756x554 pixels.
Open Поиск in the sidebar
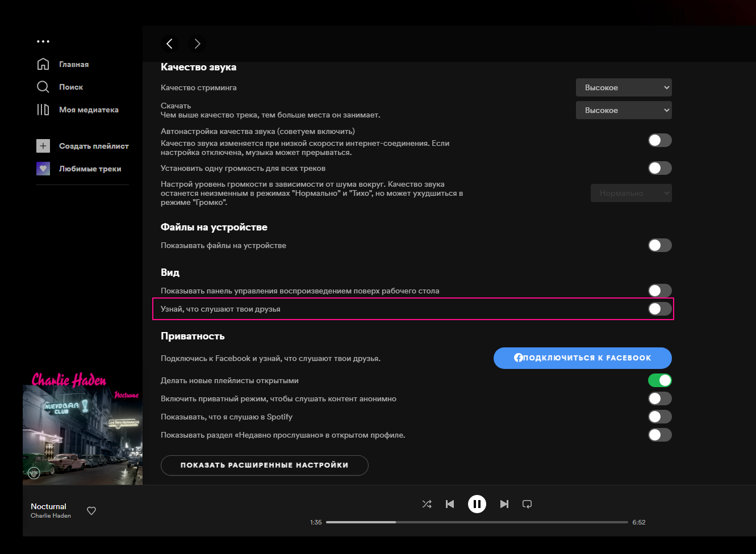click(71, 87)
